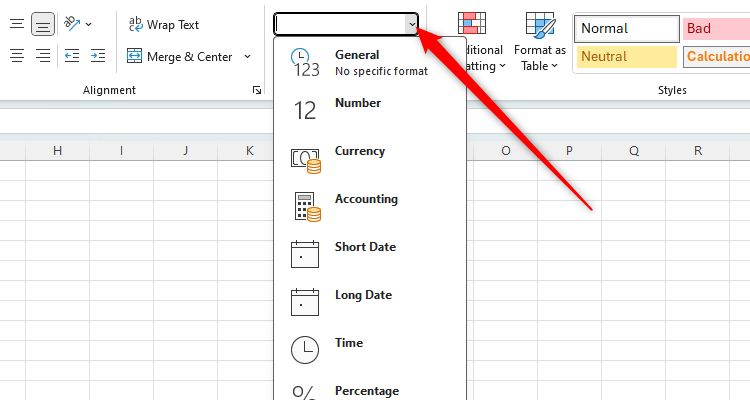Viewport: 750px width, 400px height.
Task: Collapse the number format dropdown arrow
Action: [412, 24]
